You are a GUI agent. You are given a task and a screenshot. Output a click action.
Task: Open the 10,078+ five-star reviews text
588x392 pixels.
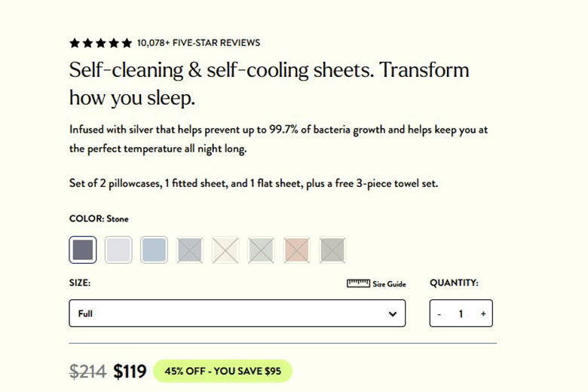click(x=198, y=43)
